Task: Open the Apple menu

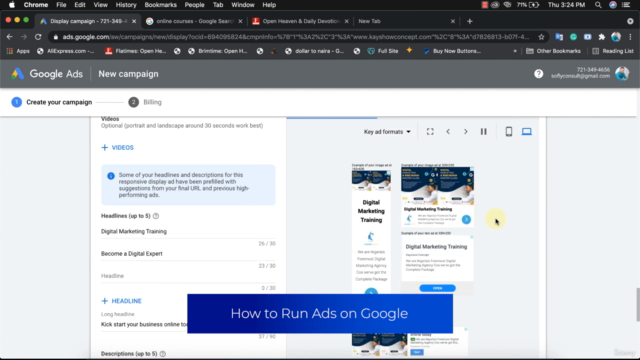Action: (x=12, y=5)
